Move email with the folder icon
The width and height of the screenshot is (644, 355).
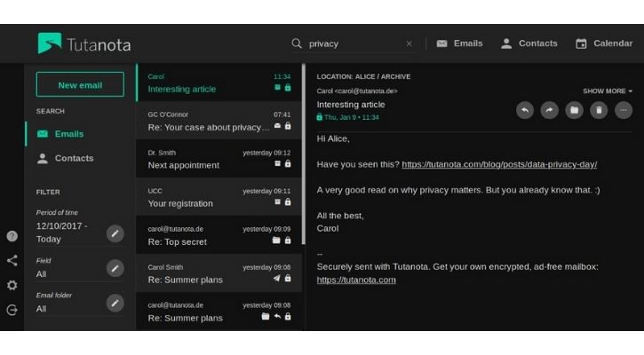click(575, 110)
